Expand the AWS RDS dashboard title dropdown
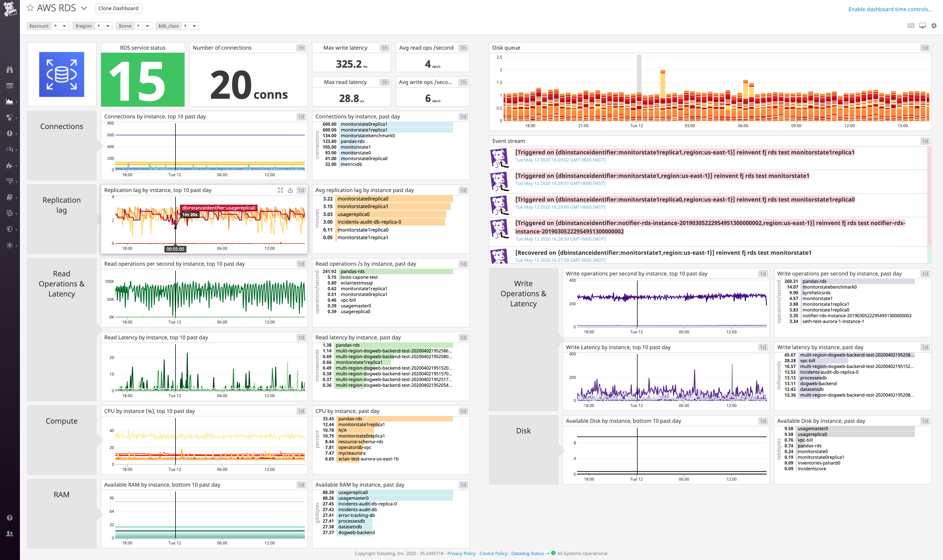Screen dimensions: 943x560 pyautogui.click(x=84, y=8)
